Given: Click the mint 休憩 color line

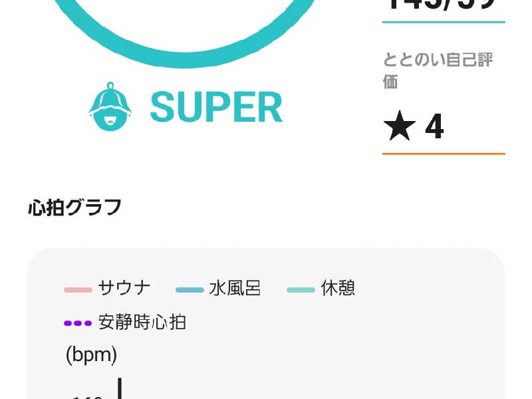Looking at the screenshot, I should click(x=301, y=290).
